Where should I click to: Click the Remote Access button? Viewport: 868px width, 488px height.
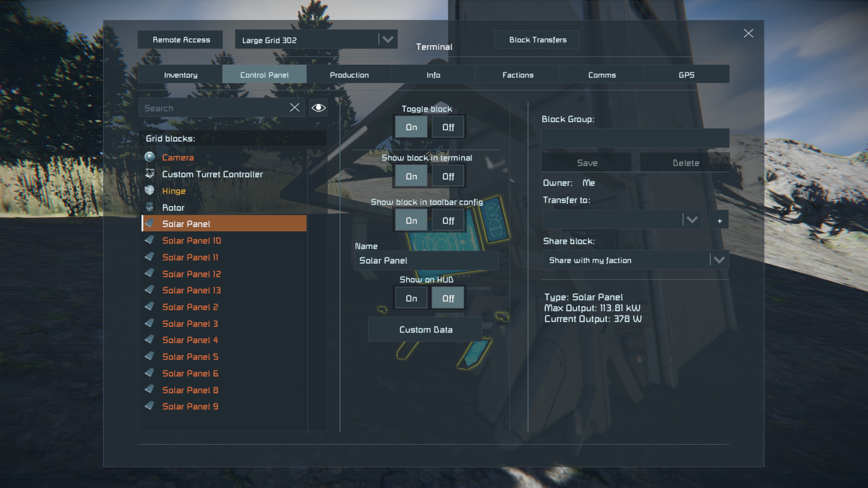point(181,40)
